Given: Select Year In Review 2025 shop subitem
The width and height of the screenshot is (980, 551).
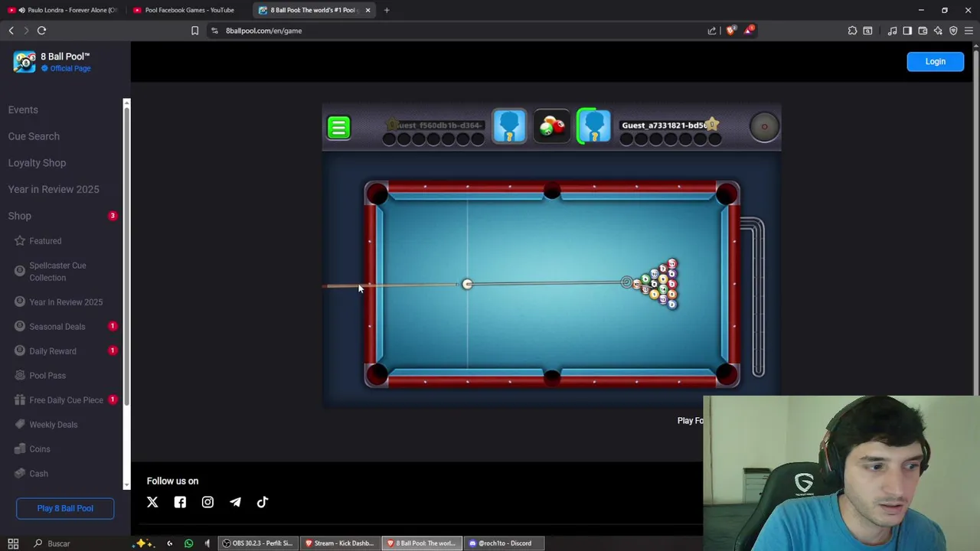Looking at the screenshot, I should 66,302.
